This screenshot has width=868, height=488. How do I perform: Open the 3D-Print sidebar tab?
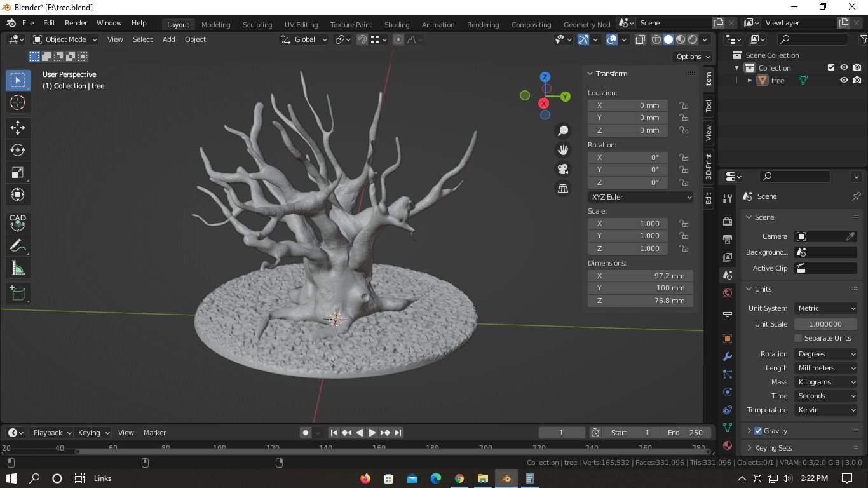709,166
